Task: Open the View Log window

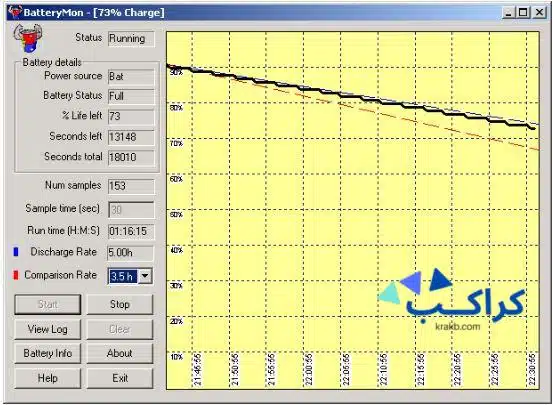Action: [x=48, y=329]
